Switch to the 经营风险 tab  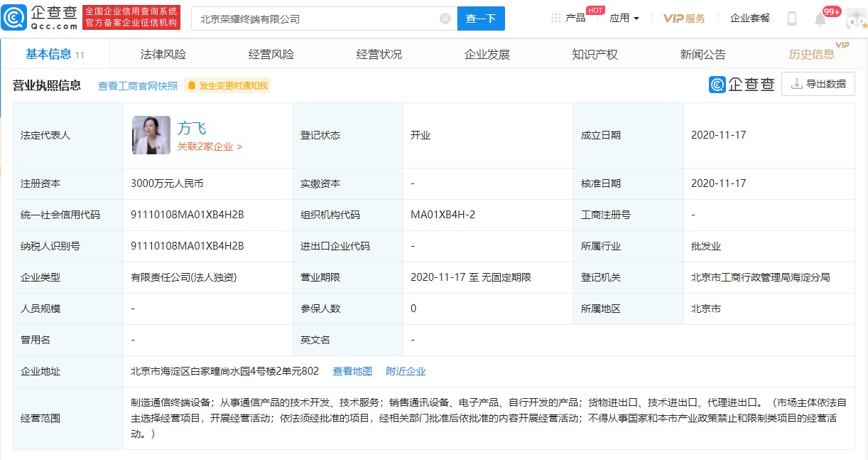pyautogui.click(x=271, y=54)
